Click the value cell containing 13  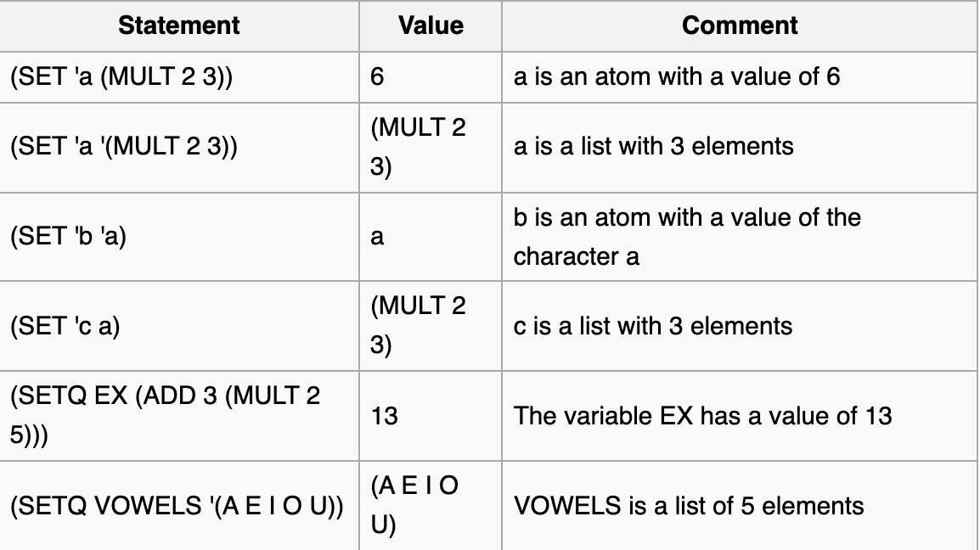pyautogui.click(x=384, y=417)
